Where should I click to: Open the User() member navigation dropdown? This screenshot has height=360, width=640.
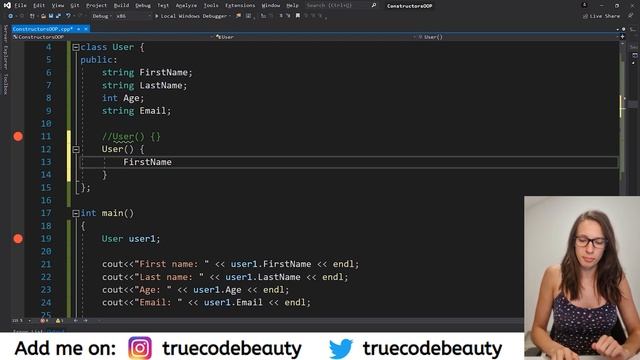point(518,37)
